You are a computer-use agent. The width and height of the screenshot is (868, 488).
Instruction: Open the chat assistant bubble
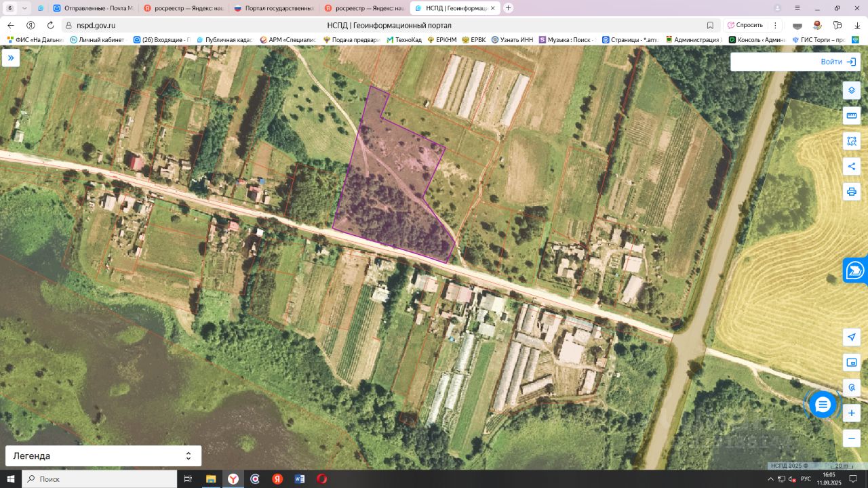[823, 405]
